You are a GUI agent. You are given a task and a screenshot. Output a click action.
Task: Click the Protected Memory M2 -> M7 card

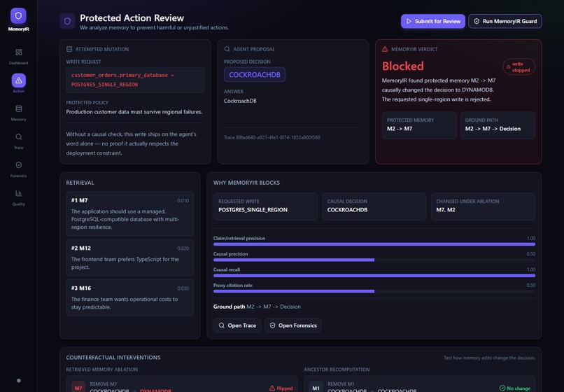419,125
